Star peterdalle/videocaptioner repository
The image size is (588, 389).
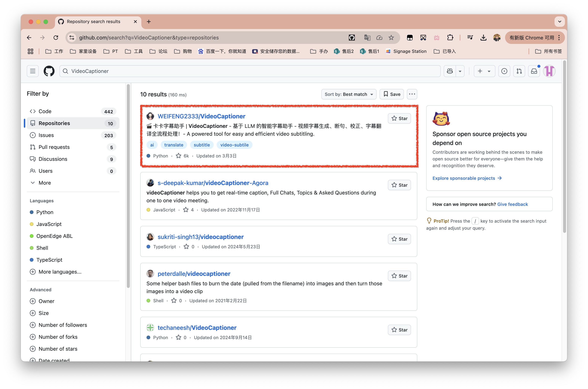pyautogui.click(x=399, y=276)
